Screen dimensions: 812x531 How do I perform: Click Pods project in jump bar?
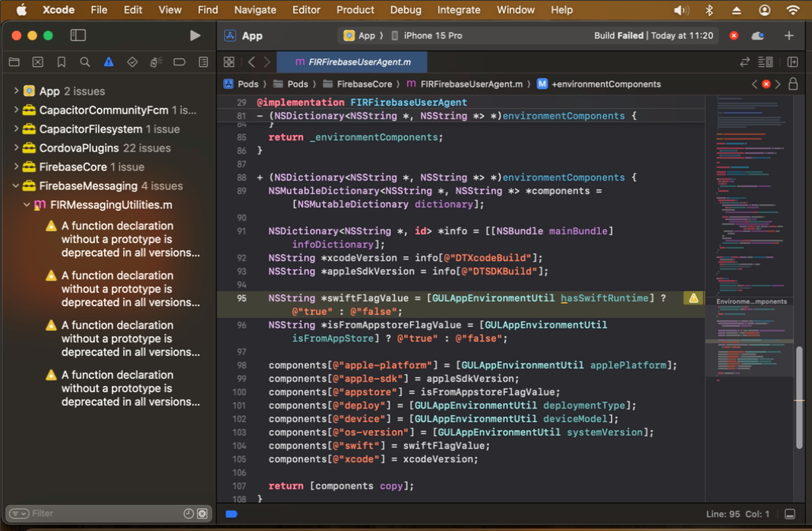[x=241, y=84]
